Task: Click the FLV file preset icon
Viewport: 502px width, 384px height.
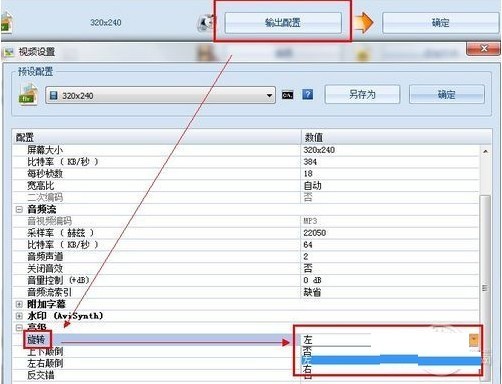Action: click(28, 94)
